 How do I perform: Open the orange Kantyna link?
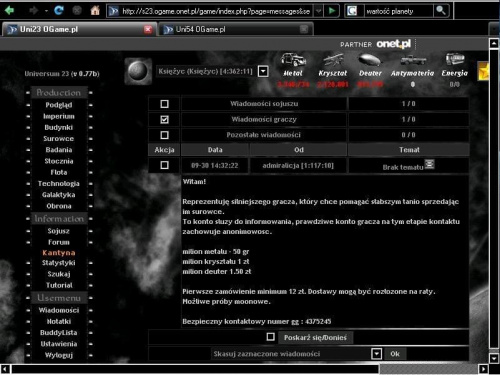59,253
